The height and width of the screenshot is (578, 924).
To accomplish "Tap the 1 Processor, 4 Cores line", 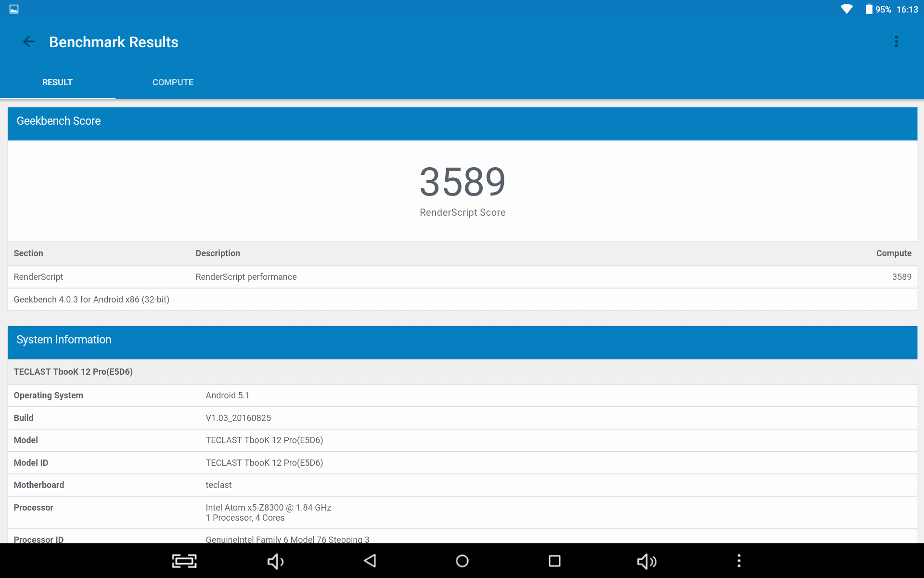I will click(245, 518).
